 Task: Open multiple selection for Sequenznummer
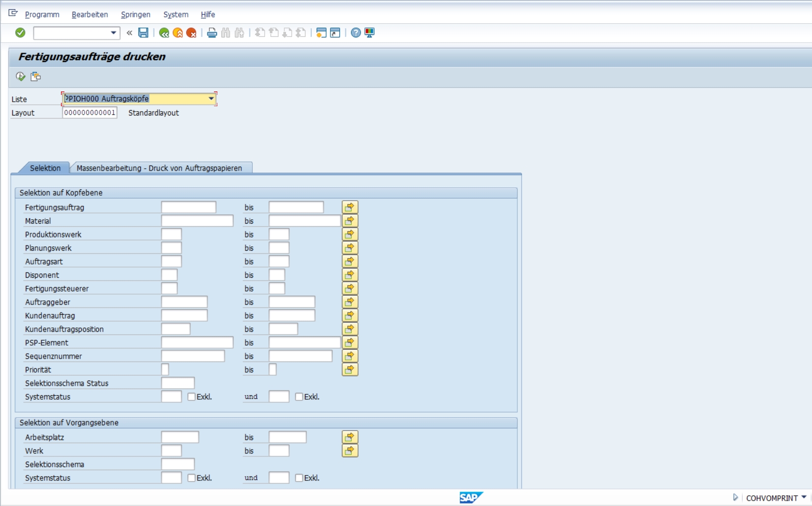click(350, 356)
